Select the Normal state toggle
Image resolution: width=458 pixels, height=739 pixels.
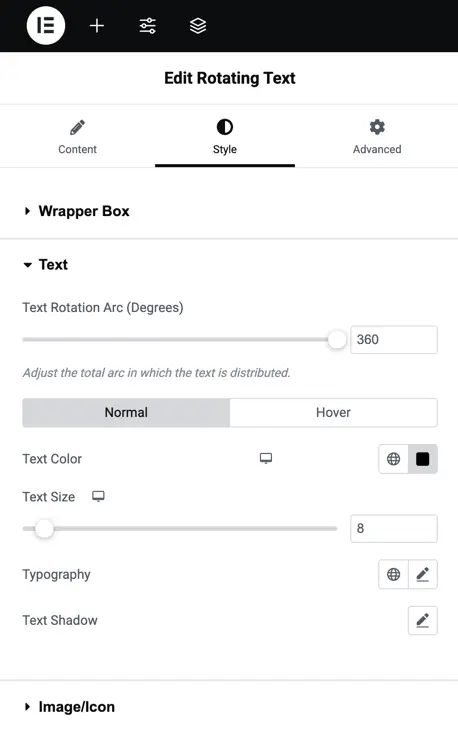point(126,412)
